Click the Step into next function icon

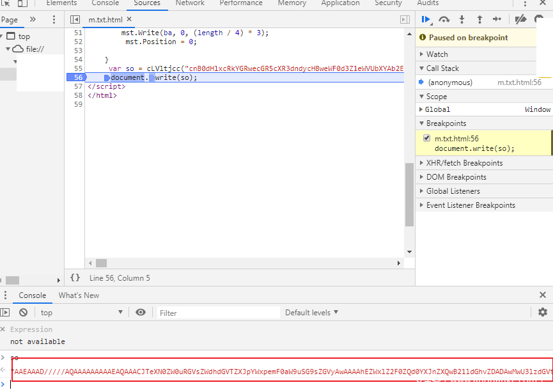pos(462,20)
